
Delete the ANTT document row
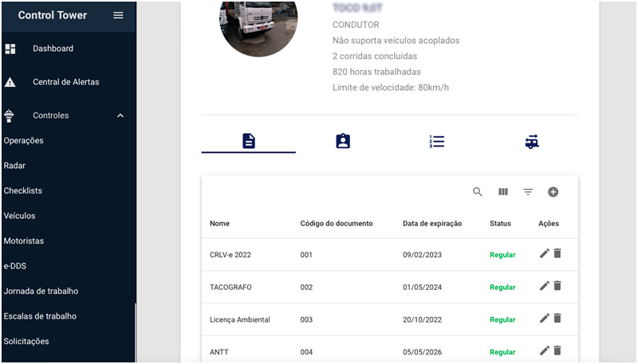click(x=557, y=350)
